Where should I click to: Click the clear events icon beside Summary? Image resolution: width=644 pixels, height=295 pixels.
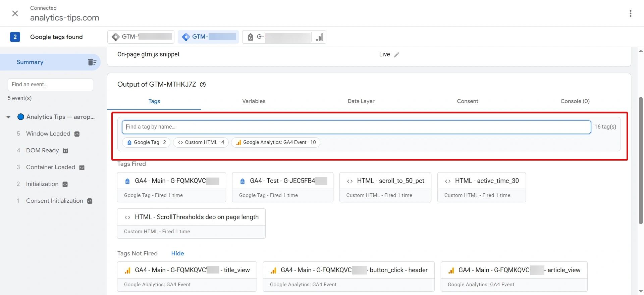coord(92,62)
